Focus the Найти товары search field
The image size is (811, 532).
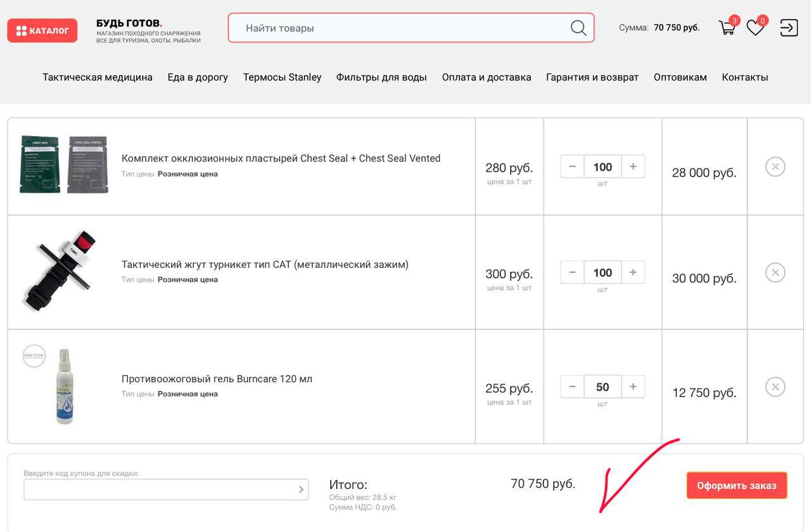tap(399, 28)
